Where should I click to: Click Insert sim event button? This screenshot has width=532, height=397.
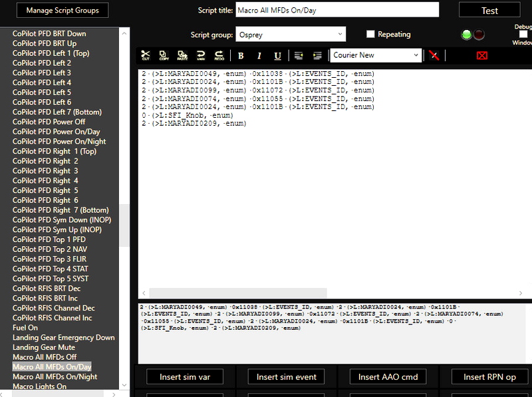(x=285, y=376)
